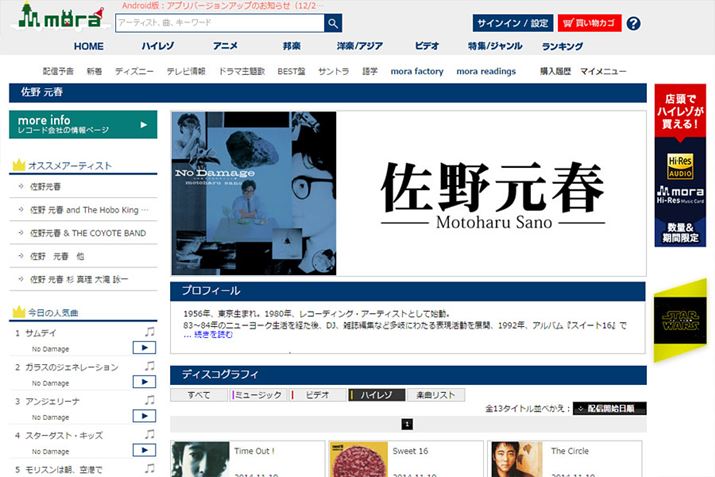Viewport: 715px width, 477px height.
Task: Select 佐野 元春 and The Hobo King artist
Action: pos(89,210)
